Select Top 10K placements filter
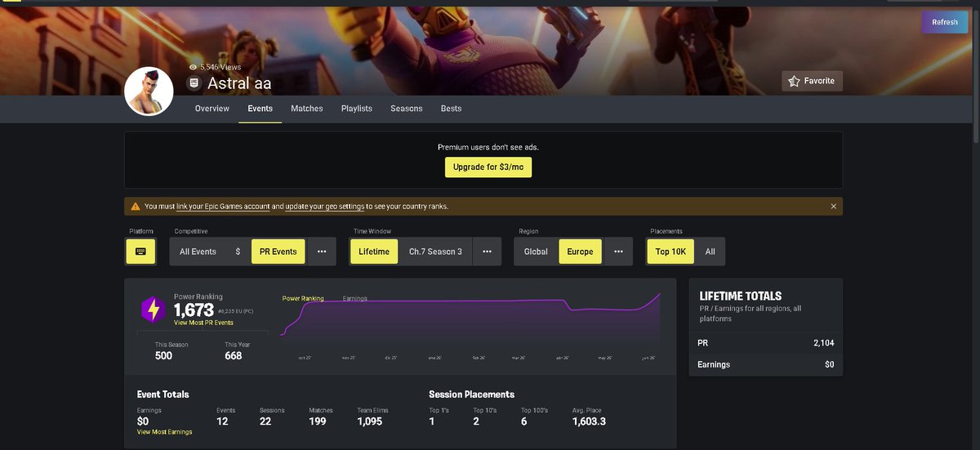The image size is (980, 450). pyautogui.click(x=670, y=252)
